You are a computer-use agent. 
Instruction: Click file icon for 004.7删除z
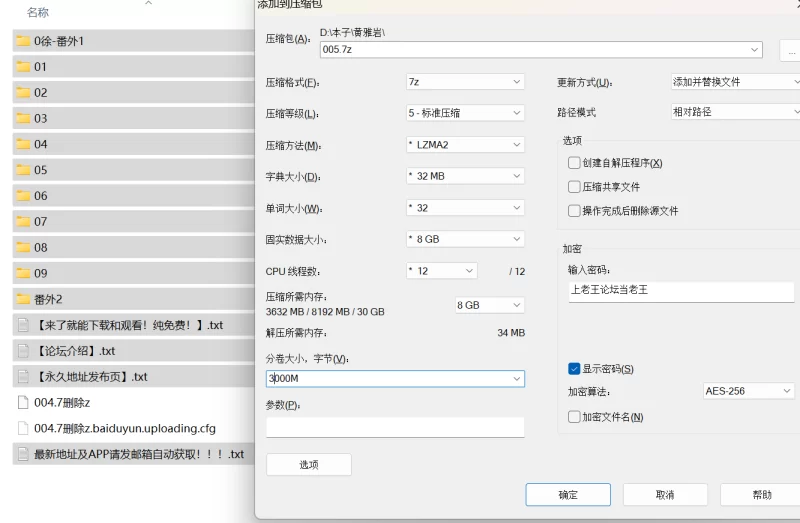[x=23, y=403]
